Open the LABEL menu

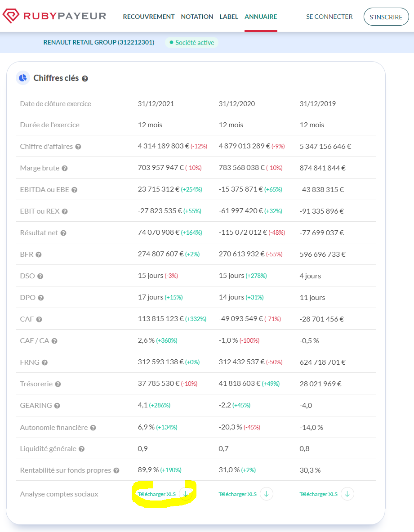click(x=229, y=17)
